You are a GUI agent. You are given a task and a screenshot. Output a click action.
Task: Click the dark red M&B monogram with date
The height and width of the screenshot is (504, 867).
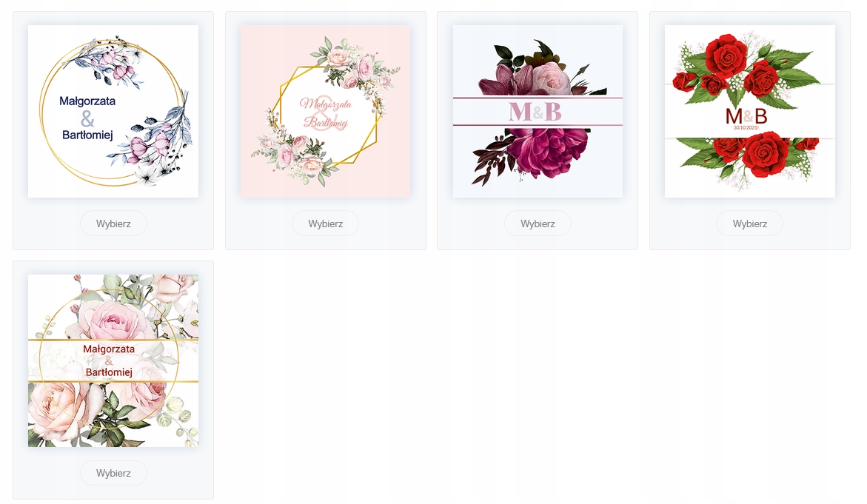click(x=746, y=117)
